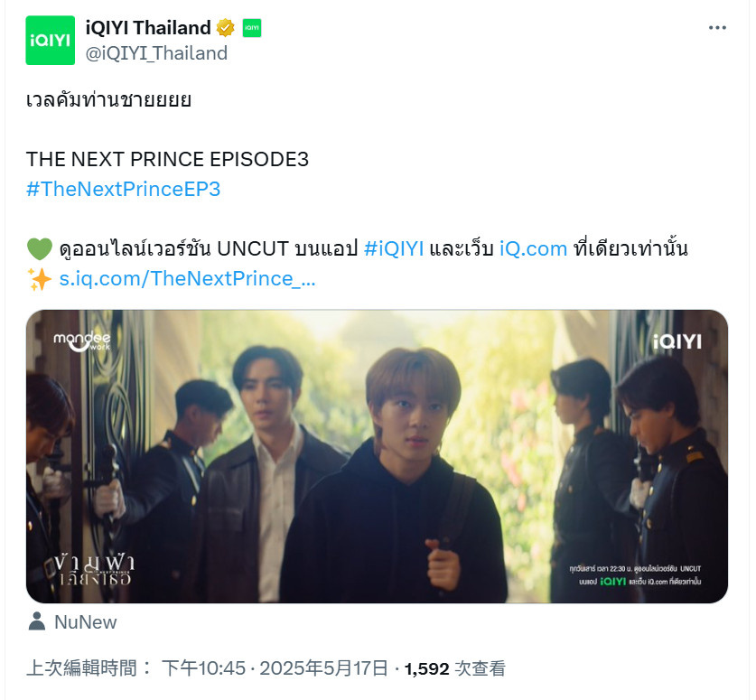Open the #iQIYI hashtag link
Image resolution: width=756 pixels, height=700 pixels.
click(394, 248)
